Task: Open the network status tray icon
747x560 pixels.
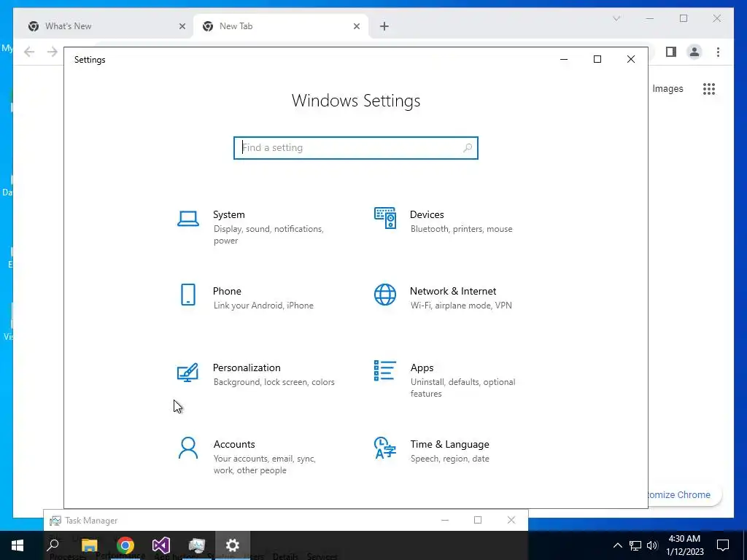Action: 635,545
